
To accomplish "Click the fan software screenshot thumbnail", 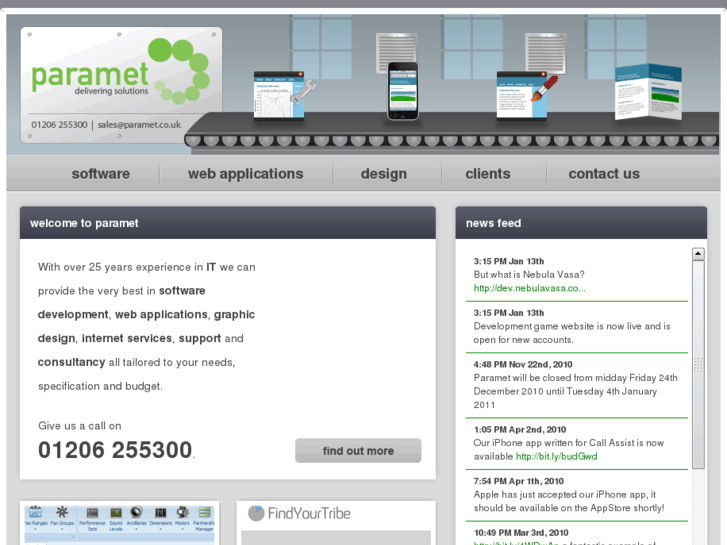I will [119, 525].
